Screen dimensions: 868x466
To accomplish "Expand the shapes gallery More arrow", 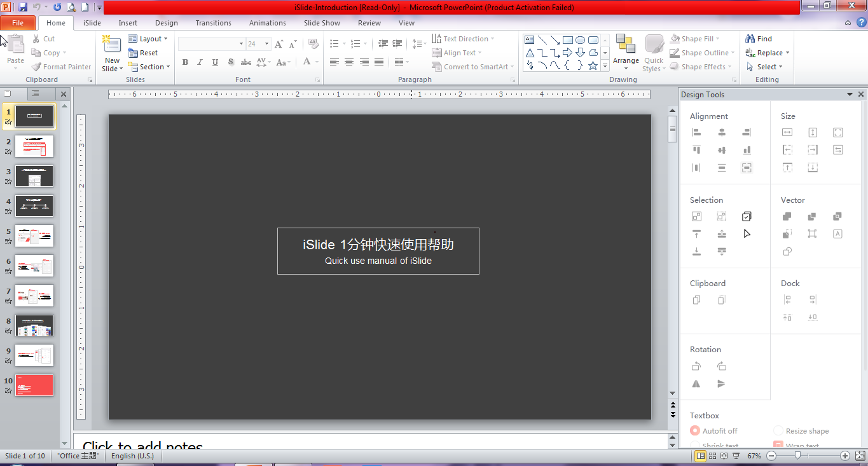I will click(x=605, y=65).
